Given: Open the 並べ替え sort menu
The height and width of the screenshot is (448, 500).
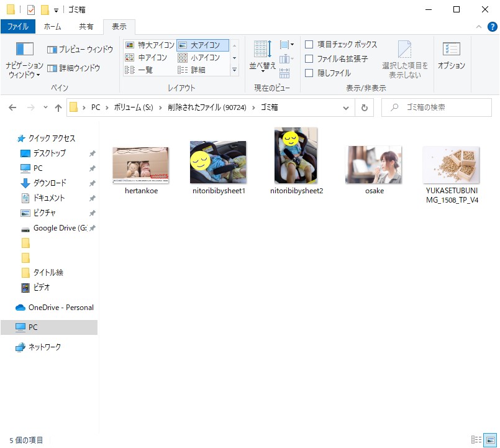Looking at the screenshot, I should pyautogui.click(x=262, y=55).
